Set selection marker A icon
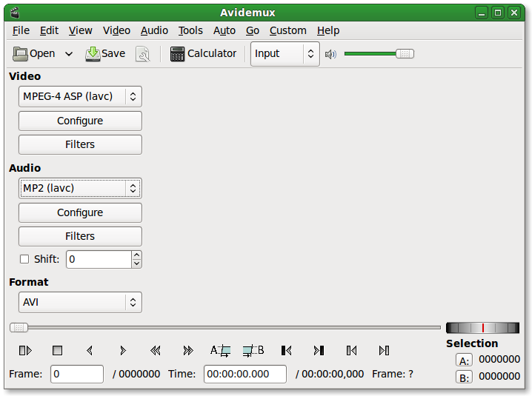The image size is (532, 396). point(221,351)
